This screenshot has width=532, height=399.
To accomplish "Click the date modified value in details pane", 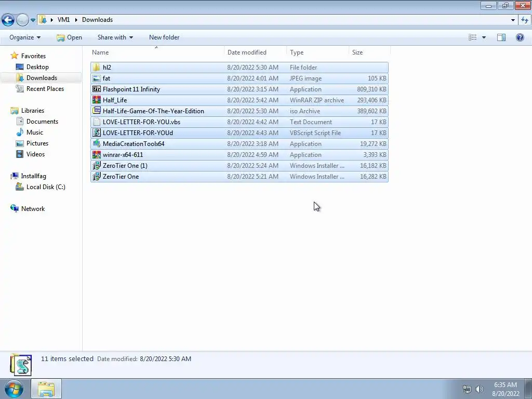I will 166,359.
